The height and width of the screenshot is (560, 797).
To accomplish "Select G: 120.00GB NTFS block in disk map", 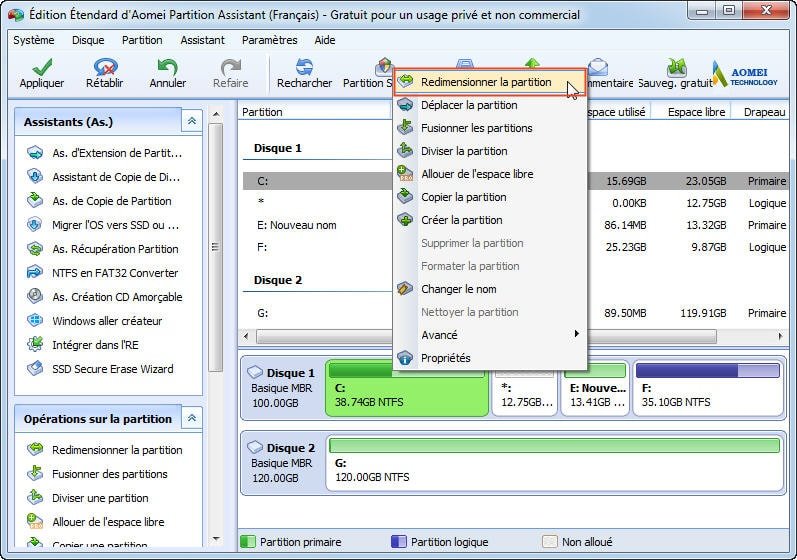I will 555,463.
